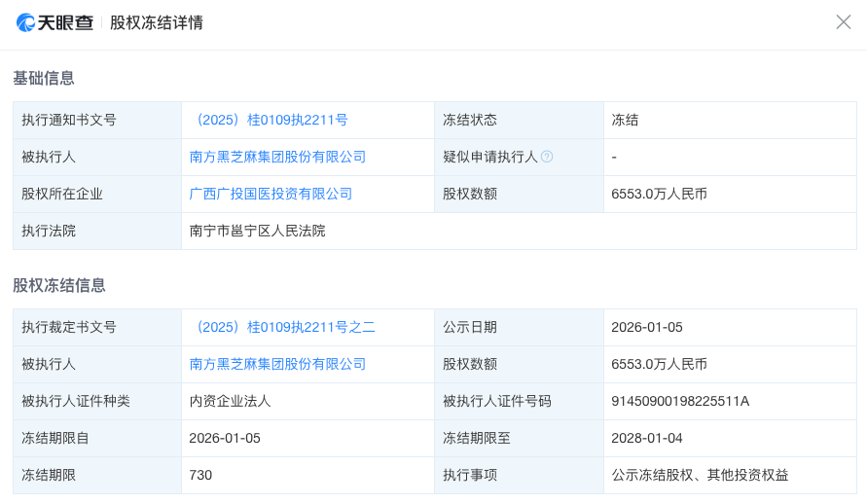Click 6553.0万人民币 value in 股权冻结信息
This screenshot has width=867, height=504.
click(659, 364)
